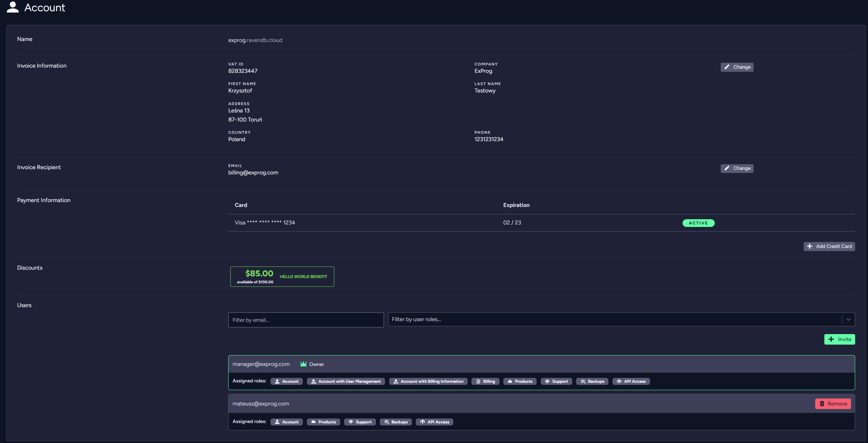
Task: Click mateusz's Support role badge
Action: pyautogui.click(x=359, y=422)
